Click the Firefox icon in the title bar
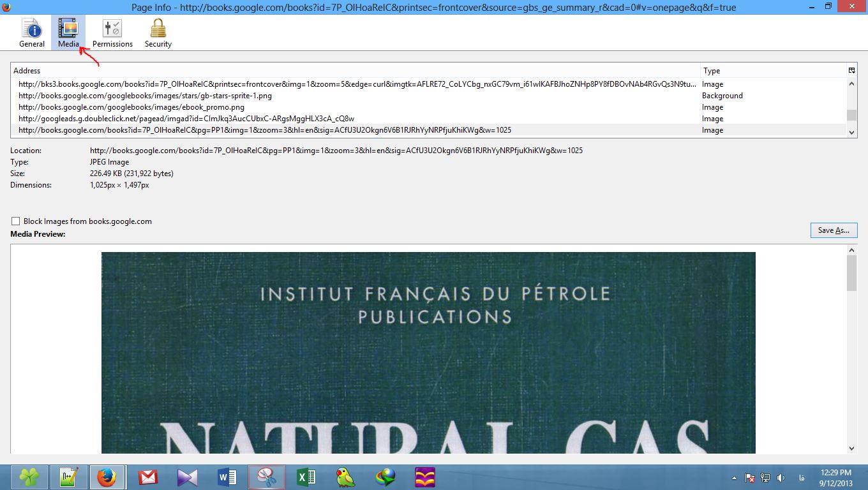This screenshot has height=490, width=868. [6, 7]
